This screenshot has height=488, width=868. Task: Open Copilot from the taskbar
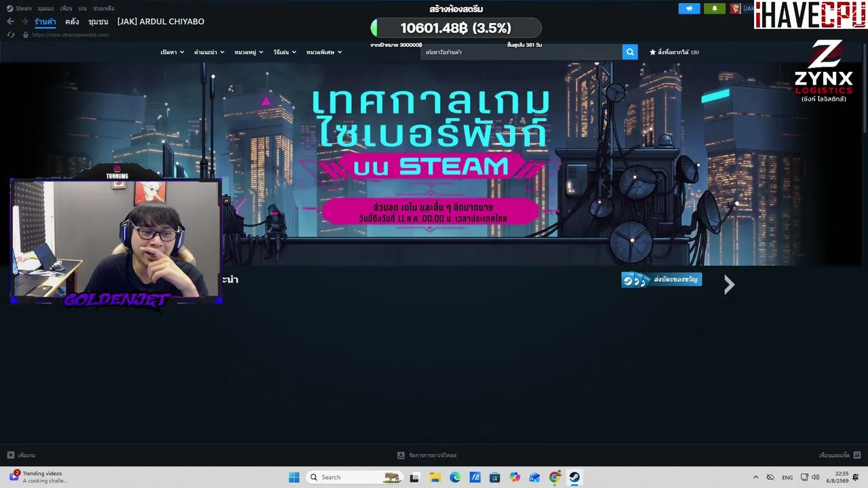point(515,477)
